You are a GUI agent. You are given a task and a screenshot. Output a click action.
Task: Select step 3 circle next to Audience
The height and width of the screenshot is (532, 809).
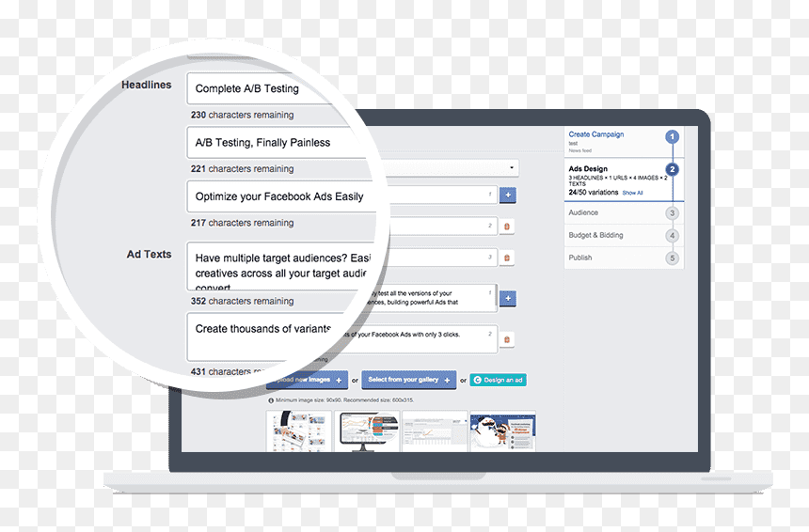(x=672, y=213)
